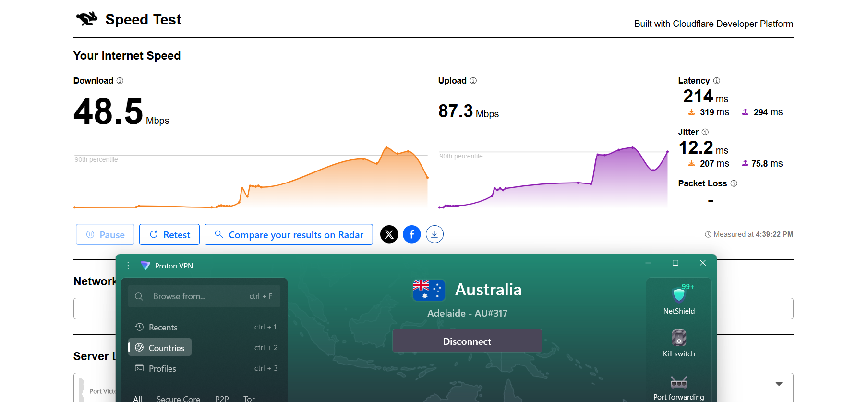The height and width of the screenshot is (402, 868).
Task: Click the Measured at 4:39:22 PM timestamp
Action: pos(749,234)
